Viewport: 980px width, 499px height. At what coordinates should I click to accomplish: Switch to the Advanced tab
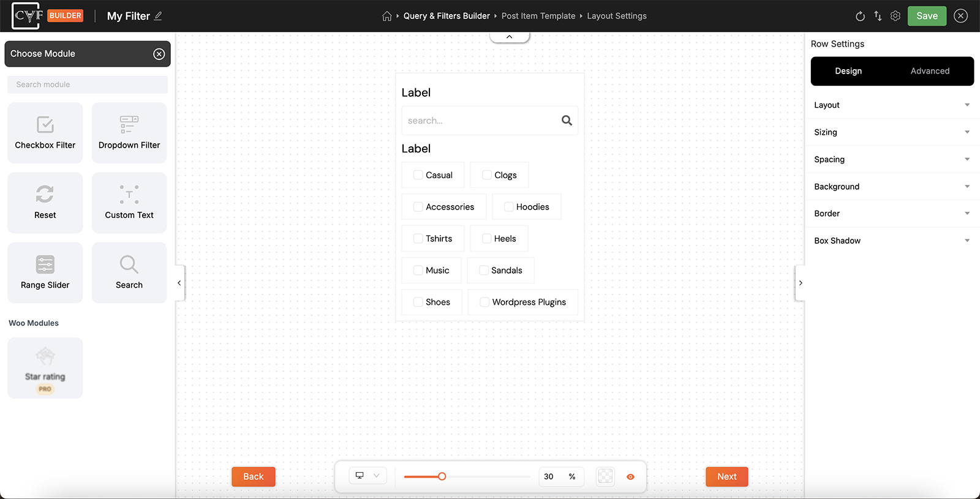click(930, 71)
